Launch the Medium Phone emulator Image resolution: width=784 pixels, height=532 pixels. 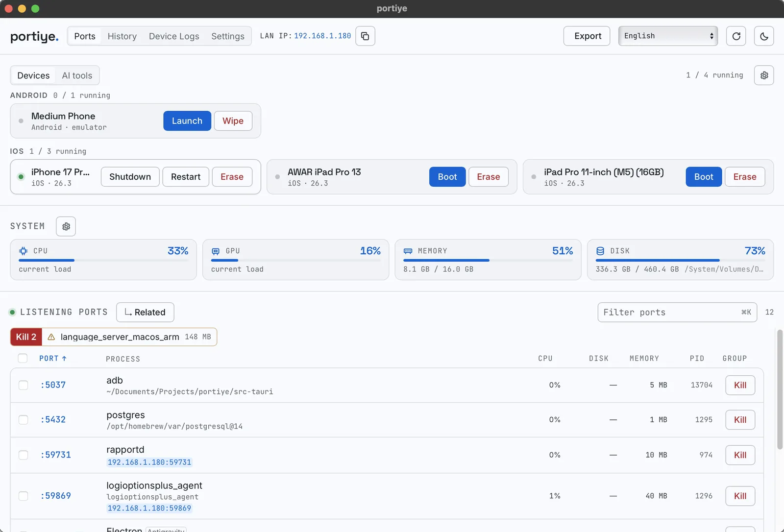[187, 121]
